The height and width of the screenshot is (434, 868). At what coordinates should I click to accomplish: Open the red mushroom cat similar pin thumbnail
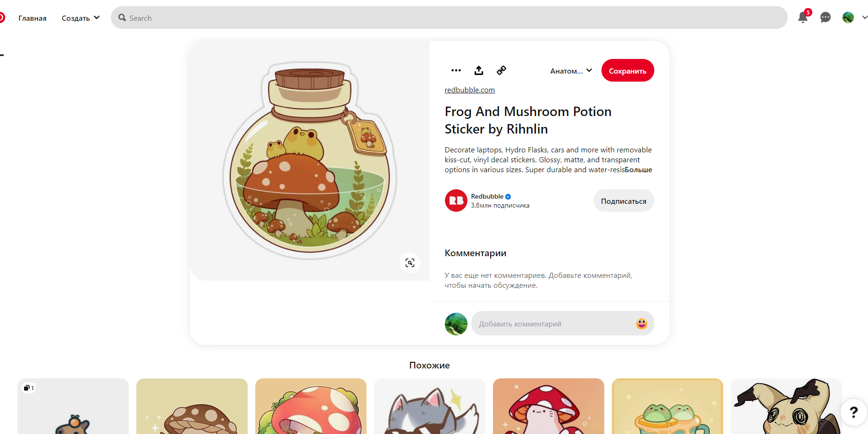[x=548, y=406]
